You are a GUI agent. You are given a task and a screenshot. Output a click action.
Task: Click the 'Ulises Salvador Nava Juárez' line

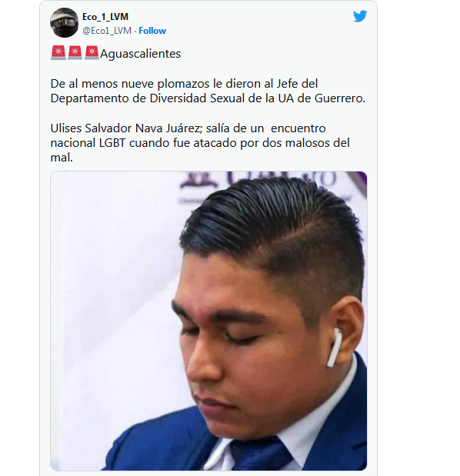(x=188, y=128)
